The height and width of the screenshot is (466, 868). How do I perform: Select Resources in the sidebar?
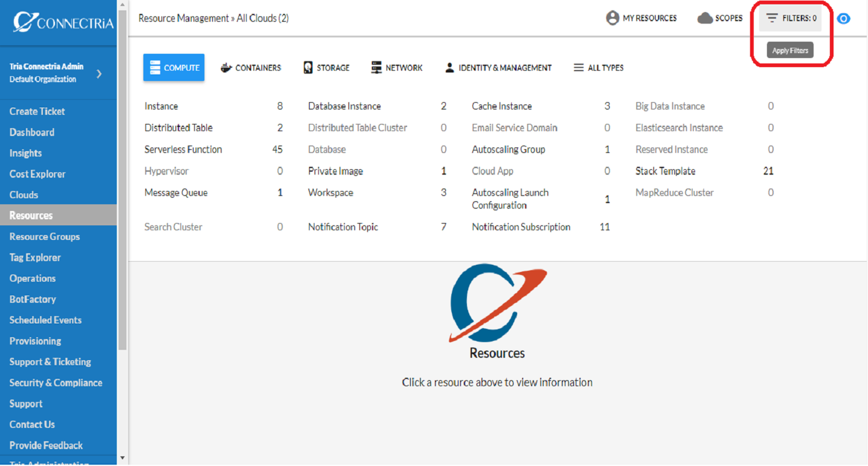[58, 215]
